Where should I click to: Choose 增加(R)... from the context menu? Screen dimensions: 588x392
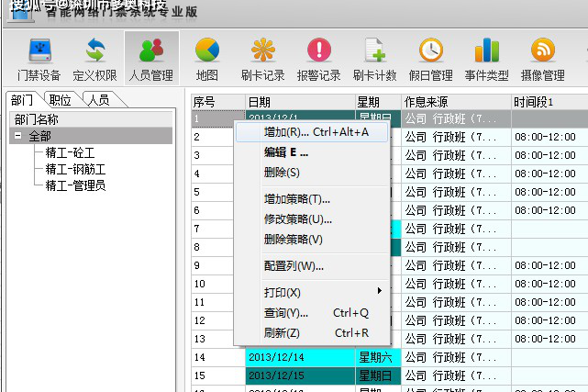tap(312, 132)
